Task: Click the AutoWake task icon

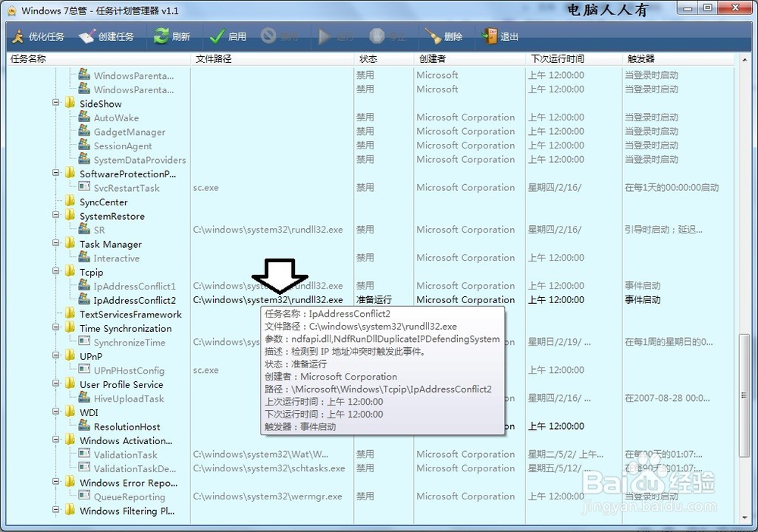Action: pos(84,117)
